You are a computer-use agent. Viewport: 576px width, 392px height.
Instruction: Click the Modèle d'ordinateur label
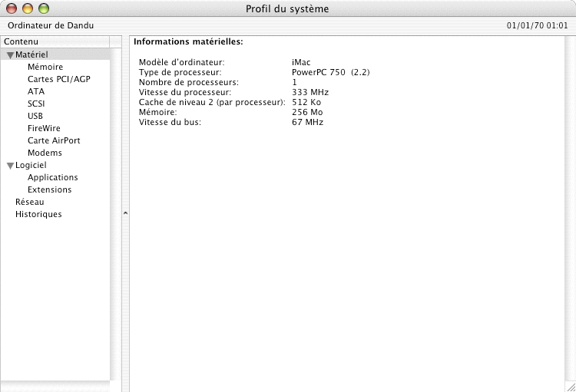(x=181, y=62)
